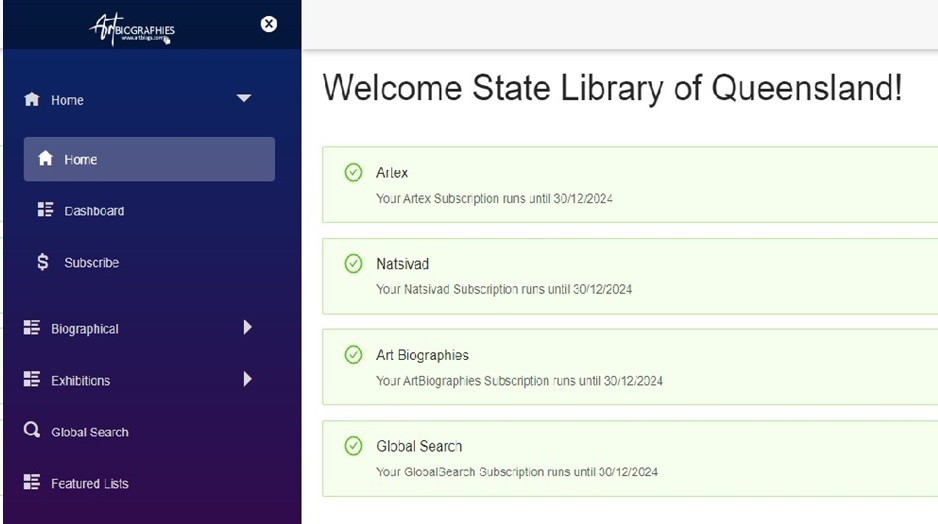Image resolution: width=938 pixels, height=524 pixels.
Task: Click the house icon beside top Home menu
Action: pyautogui.click(x=32, y=99)
